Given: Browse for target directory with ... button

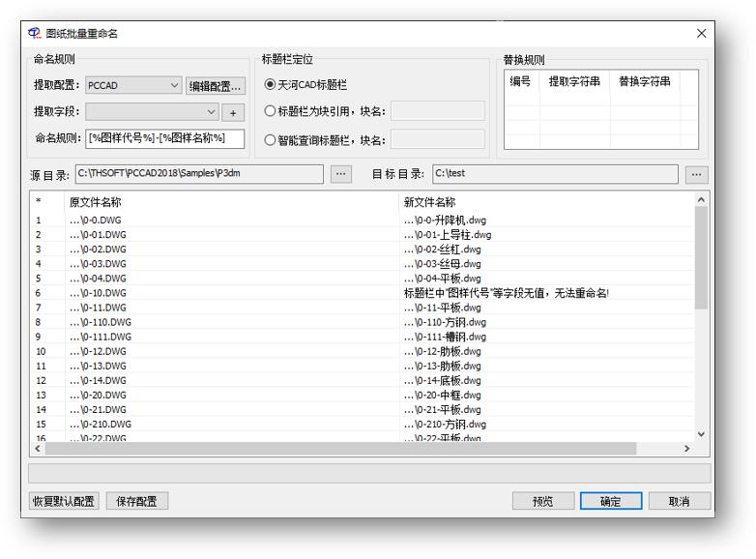Looking at the screenshot, I should [x=697, y=175].
